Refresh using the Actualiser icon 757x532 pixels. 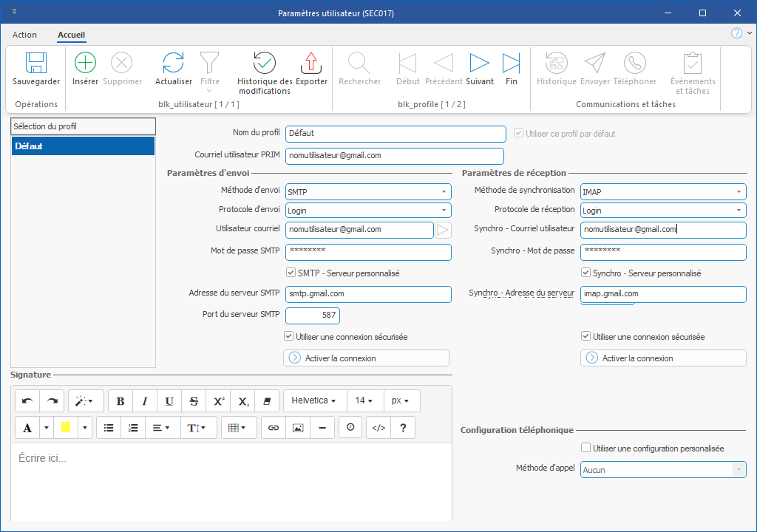click(173, 64)
